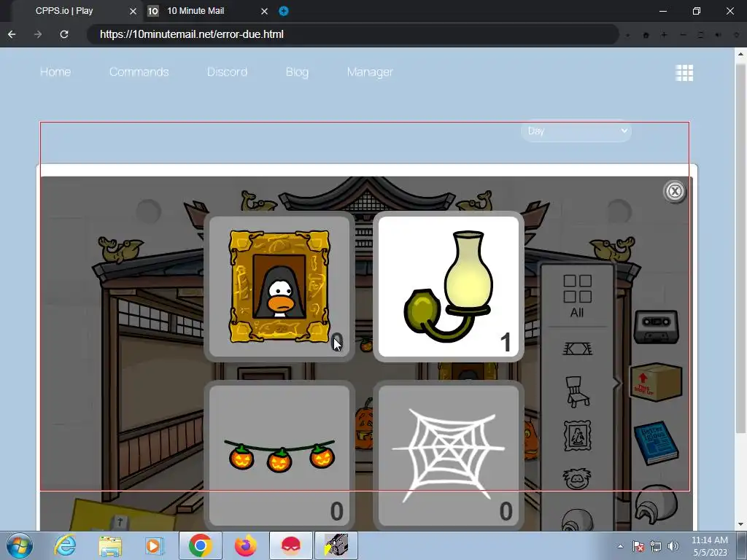Filter by chair furniture category

point(578,392)
